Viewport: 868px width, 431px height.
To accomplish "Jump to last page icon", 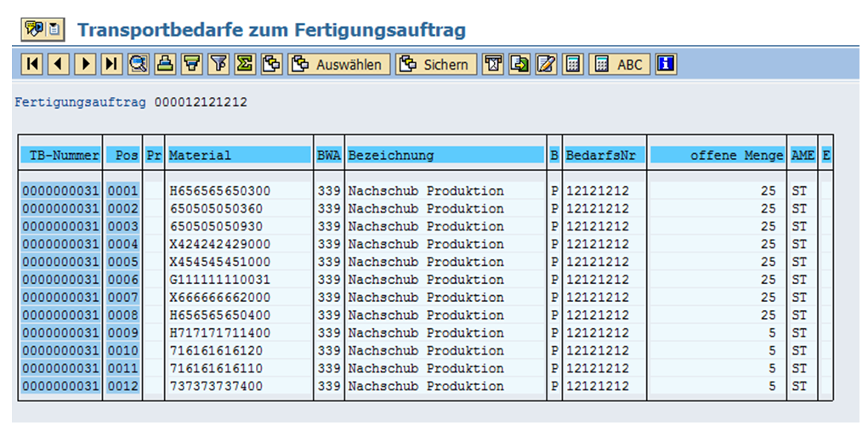I will pyautogui.click(x=111, y=65).
